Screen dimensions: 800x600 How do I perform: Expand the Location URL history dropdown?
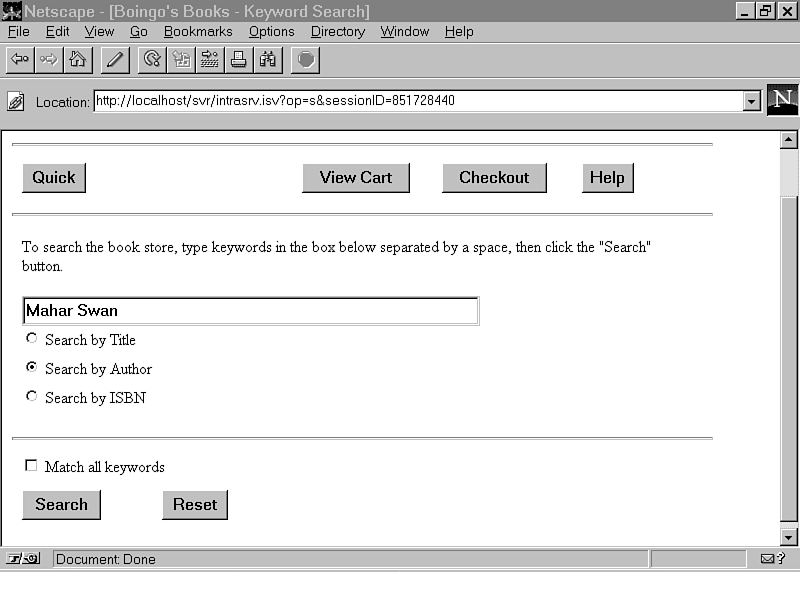[751, 101]
